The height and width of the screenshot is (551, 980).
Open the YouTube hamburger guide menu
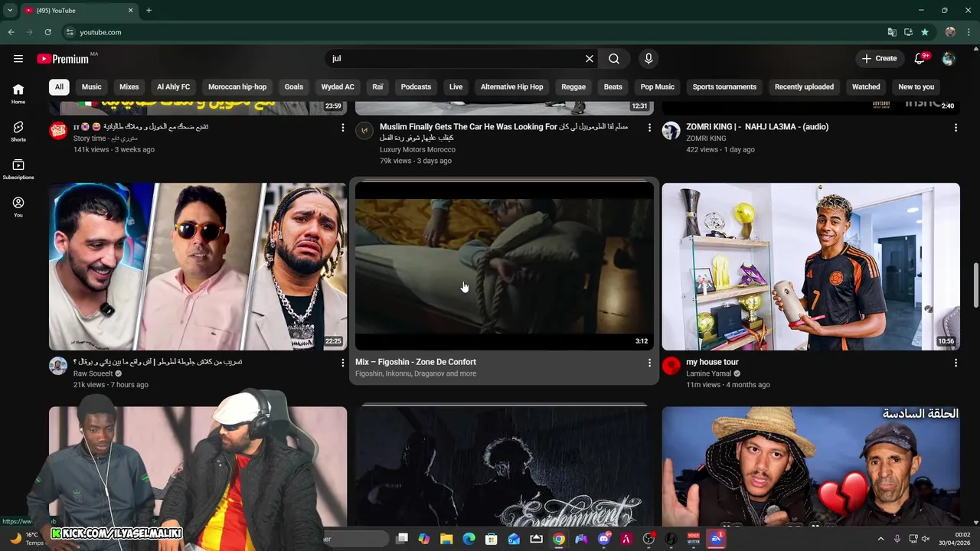click(18, 59)
